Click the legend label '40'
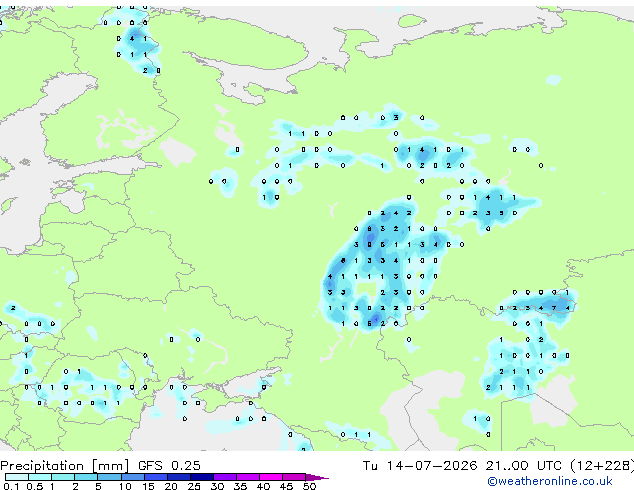The height and width of the screenshot is (490, 634). (263, 486)
